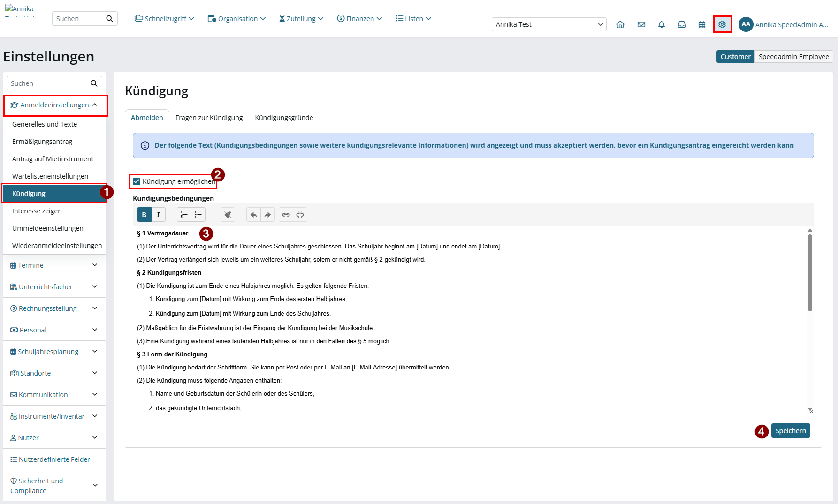Image resolution: width=838 pixels, height=504 pixels.
Task: Open the Annika Test dropdown
Action: coord(549,24)
